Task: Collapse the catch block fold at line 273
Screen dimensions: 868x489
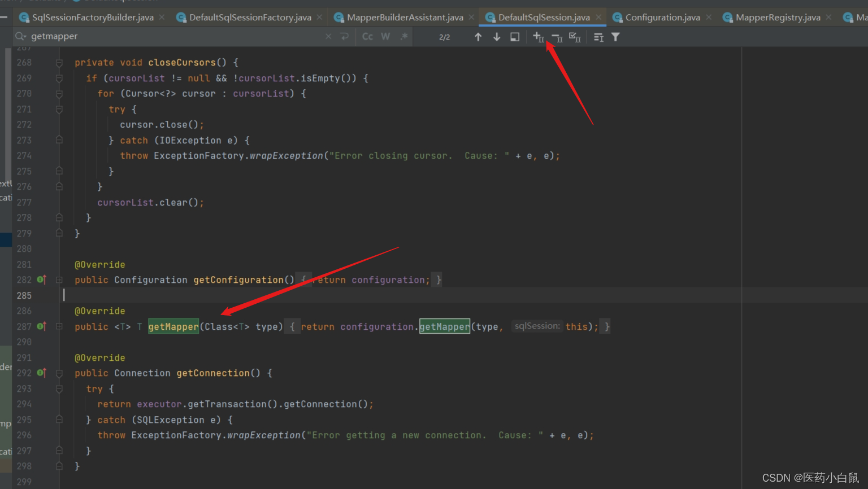Action: coord(59,140)
